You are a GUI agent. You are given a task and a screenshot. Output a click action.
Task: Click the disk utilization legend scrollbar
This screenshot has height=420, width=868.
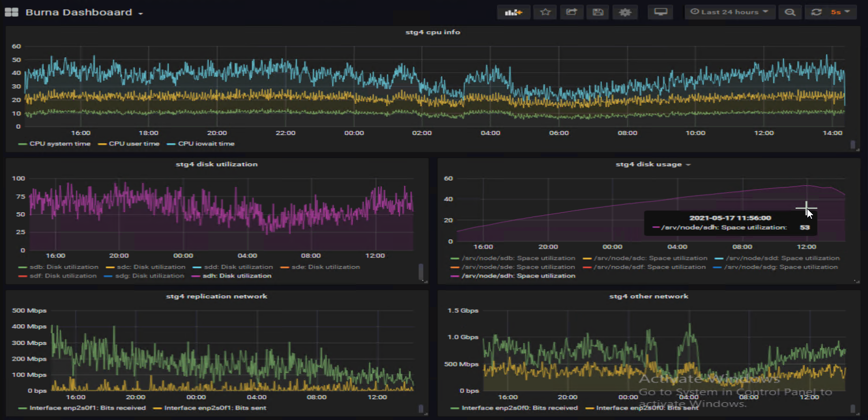tap(421, 271)
